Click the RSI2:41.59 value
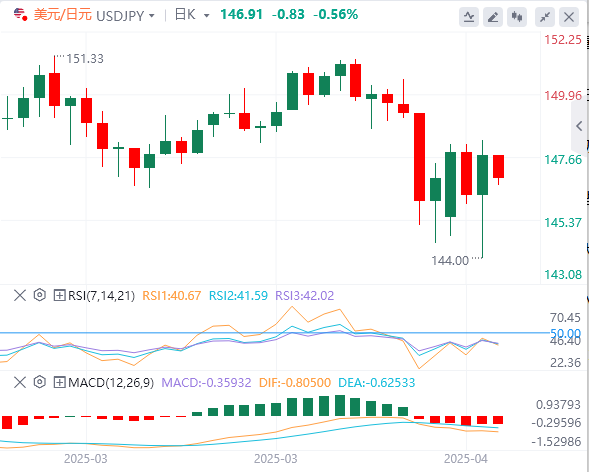Screen dimensions: 589x472 tap(238, 296)
